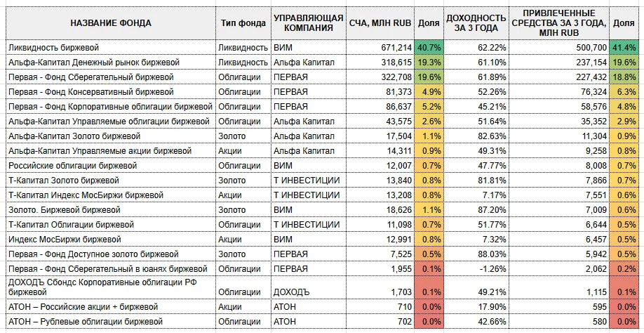Click the ПРИВЛЕЧЕННЫЕ СРЕДСТВА ЗА 3 ГОДА header

pos(559,23)
